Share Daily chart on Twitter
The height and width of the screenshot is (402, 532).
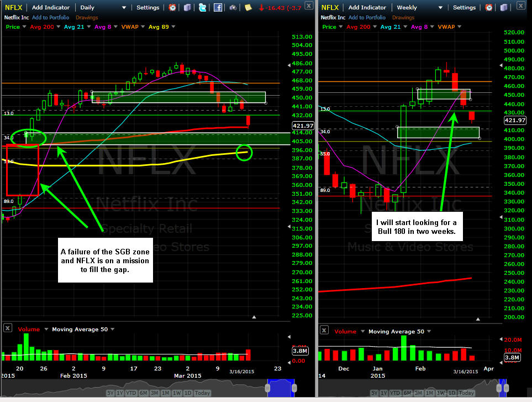click(203, 8)
